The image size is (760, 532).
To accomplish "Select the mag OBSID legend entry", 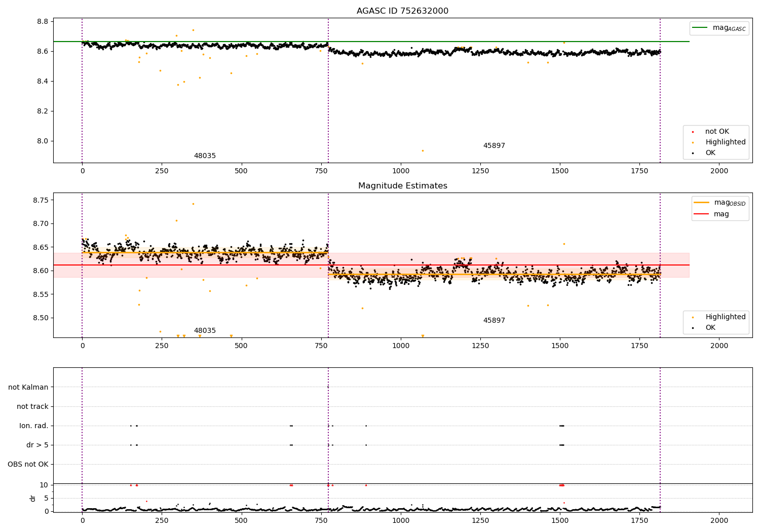I will [719, 203].
